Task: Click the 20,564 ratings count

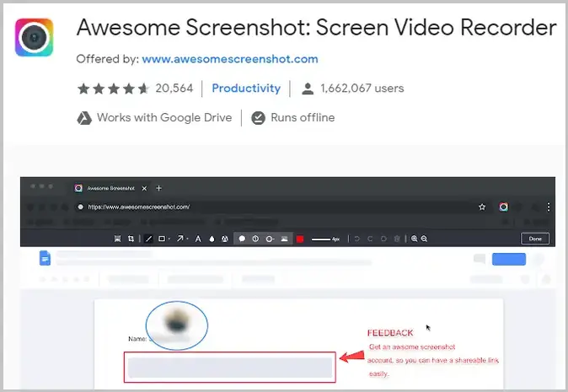Action: point(174,88)
